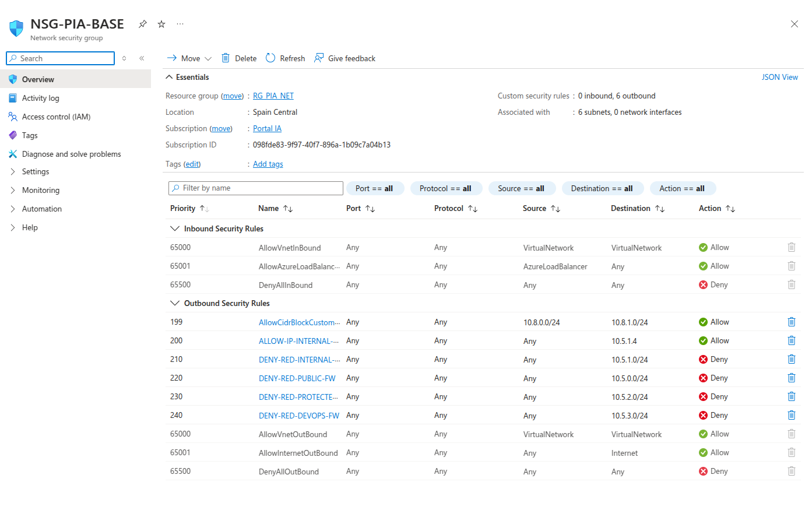812x517 pixels.
Task: Select the DenyAllInBound rule name
Action: [x=286, y=285]
